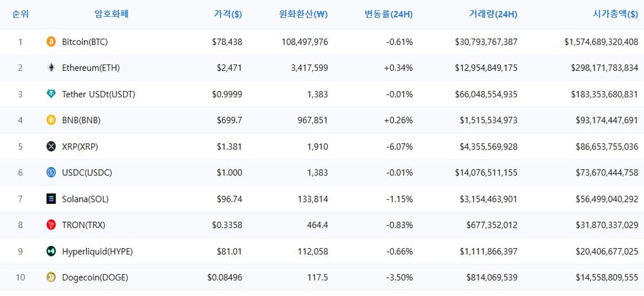Image resolution: width=644 pixels, height=296 pixels.
Task: Select Dogecoin price $0.08496
Action: [225, 278]
